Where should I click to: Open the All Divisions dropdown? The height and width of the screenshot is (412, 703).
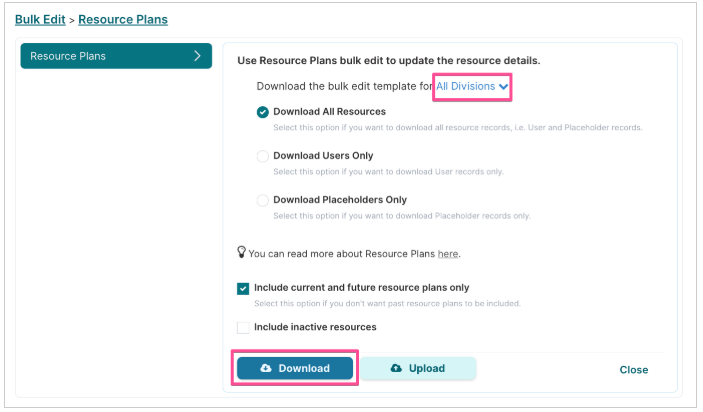[x=472, y=87]
